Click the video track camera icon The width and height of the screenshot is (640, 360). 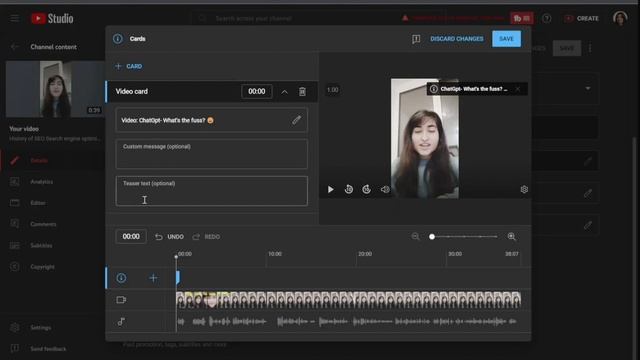121,300
